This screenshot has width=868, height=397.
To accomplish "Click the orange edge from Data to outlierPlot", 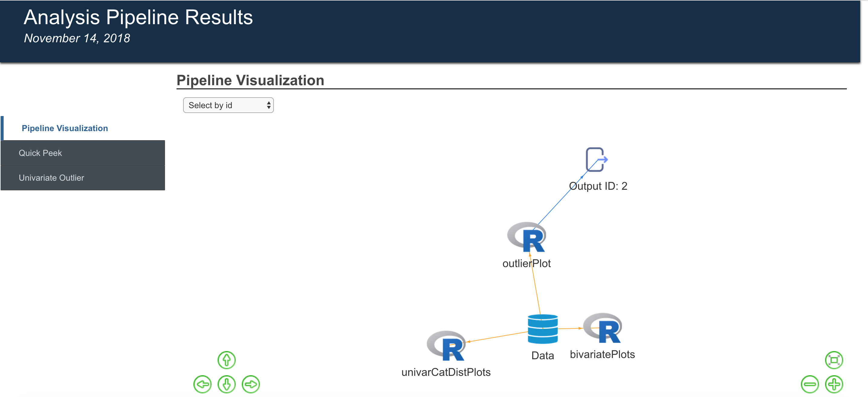I will pyautogui.click(x=536, y=286).
